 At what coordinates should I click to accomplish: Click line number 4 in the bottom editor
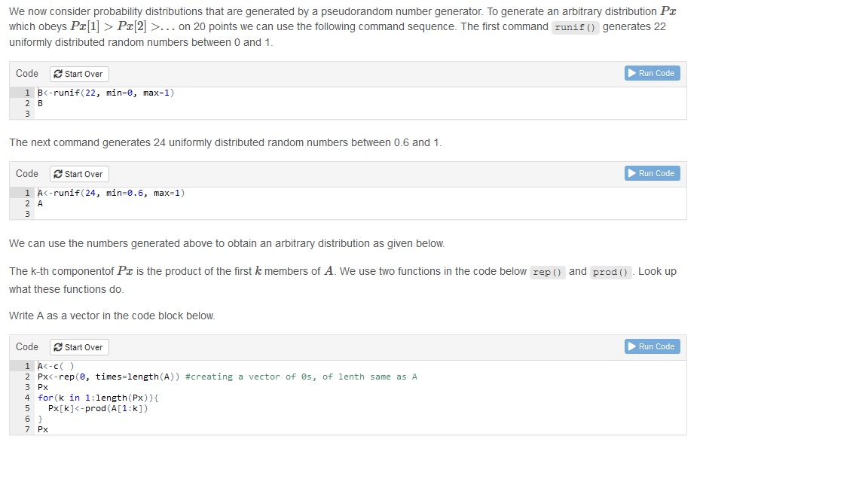pos(26,397)
